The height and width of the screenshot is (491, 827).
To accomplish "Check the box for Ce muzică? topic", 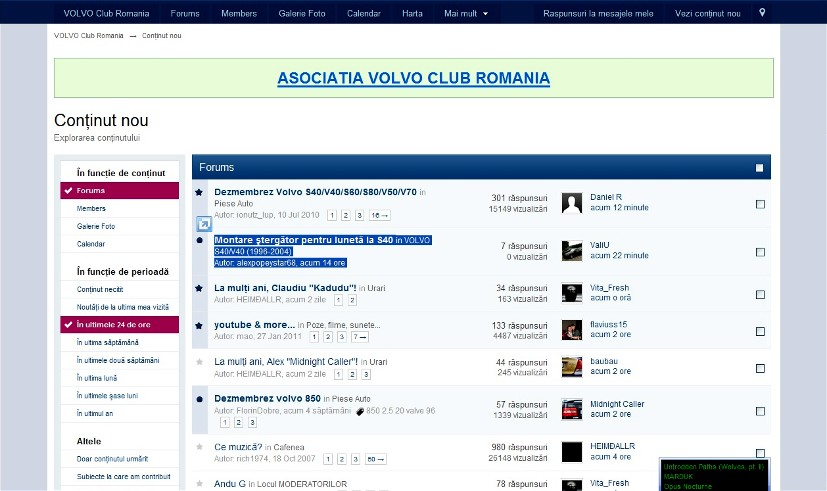I will 760,453.
